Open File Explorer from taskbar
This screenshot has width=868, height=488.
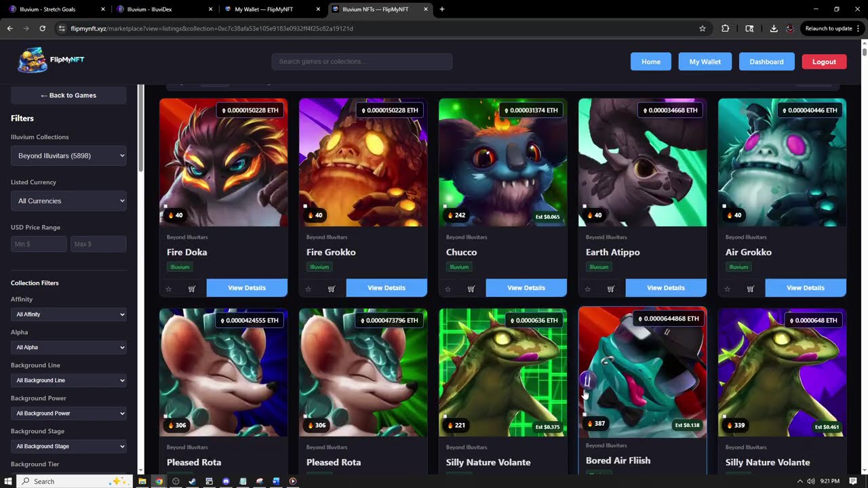pyautogui.click(x=142, y=481)
